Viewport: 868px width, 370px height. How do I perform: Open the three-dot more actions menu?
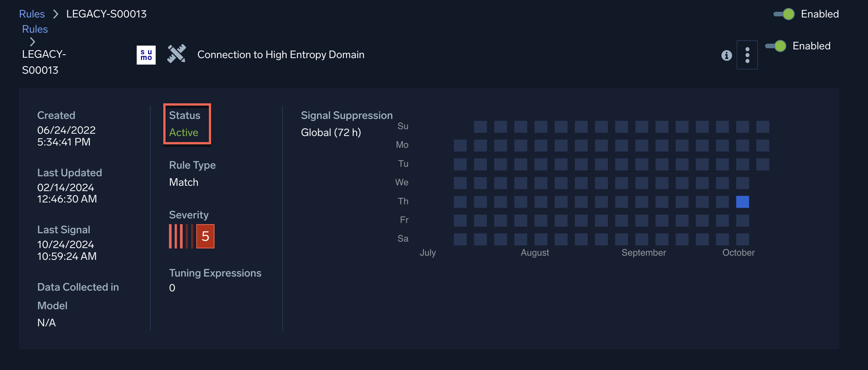coord(747,55)
